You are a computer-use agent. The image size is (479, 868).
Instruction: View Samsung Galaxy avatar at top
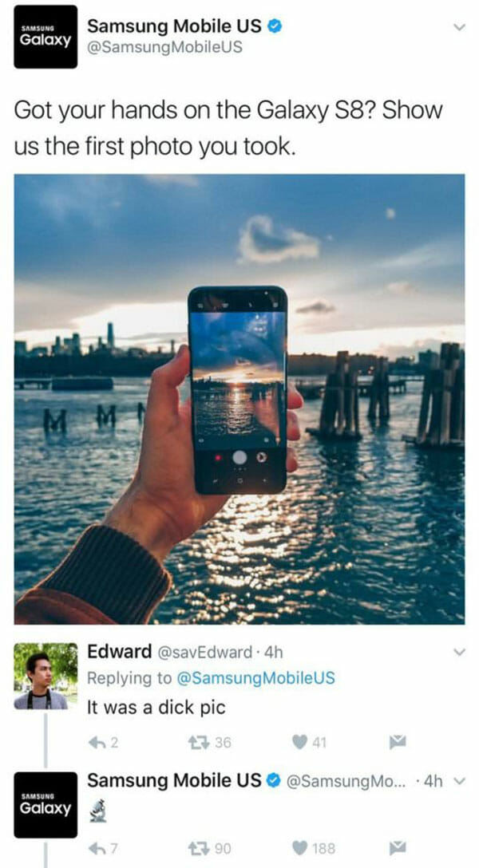46,37
